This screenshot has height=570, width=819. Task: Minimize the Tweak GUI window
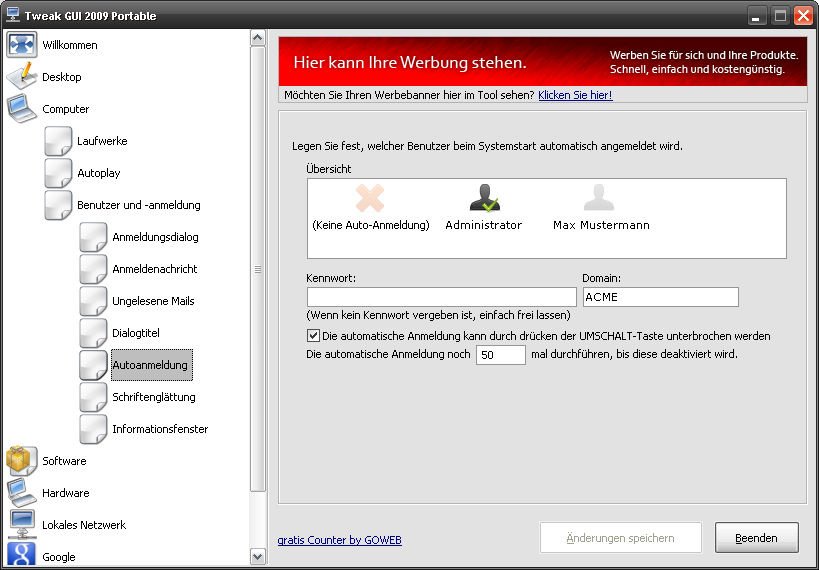click(755, 16)
